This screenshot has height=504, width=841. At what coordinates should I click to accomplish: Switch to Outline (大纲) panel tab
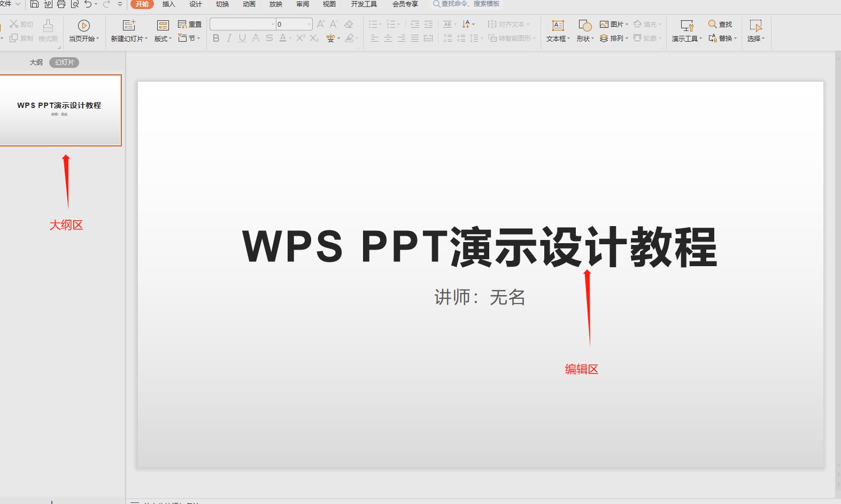tap(36, 63)
